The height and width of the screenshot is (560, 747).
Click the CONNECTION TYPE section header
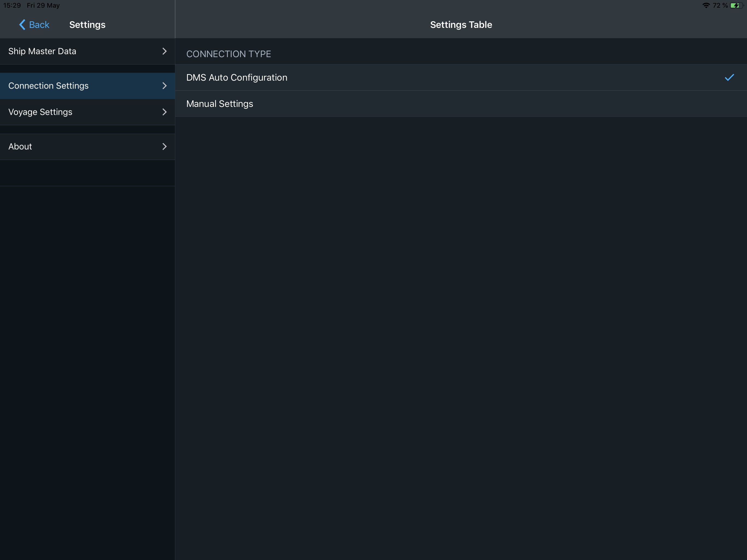click(x=228, y=54)
